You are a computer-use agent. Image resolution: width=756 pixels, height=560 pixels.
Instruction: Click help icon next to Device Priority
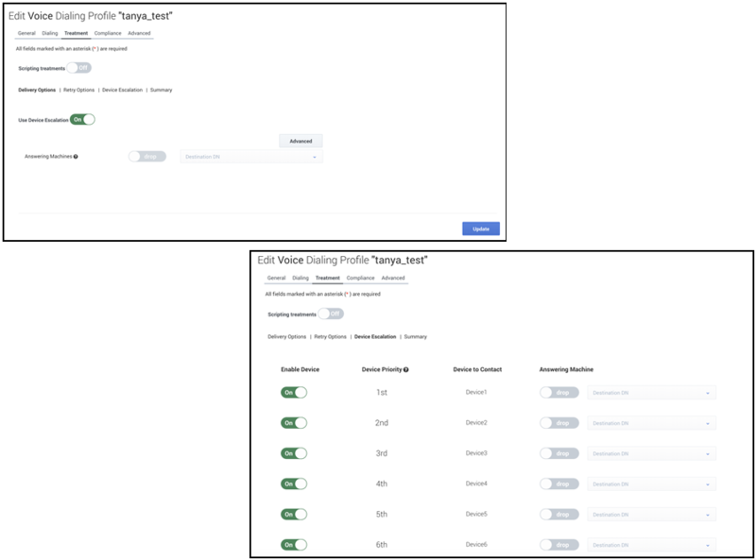[406, 369]
